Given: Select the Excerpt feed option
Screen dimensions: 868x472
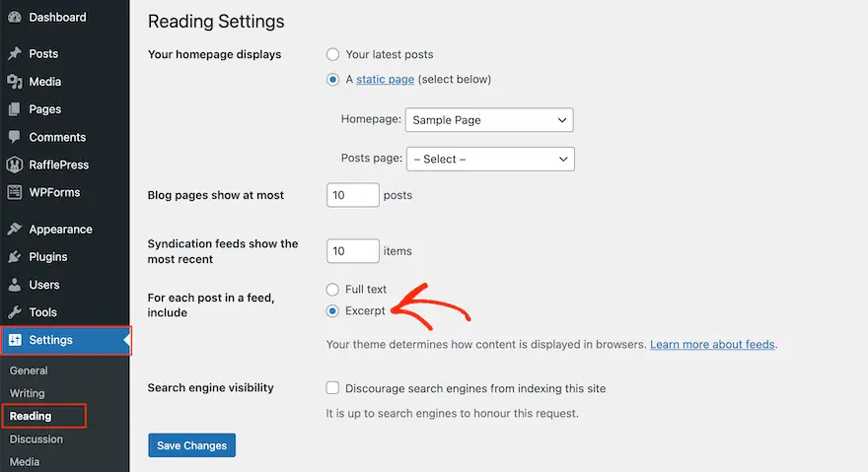Looking at the screenshot, I should point(332,311).
